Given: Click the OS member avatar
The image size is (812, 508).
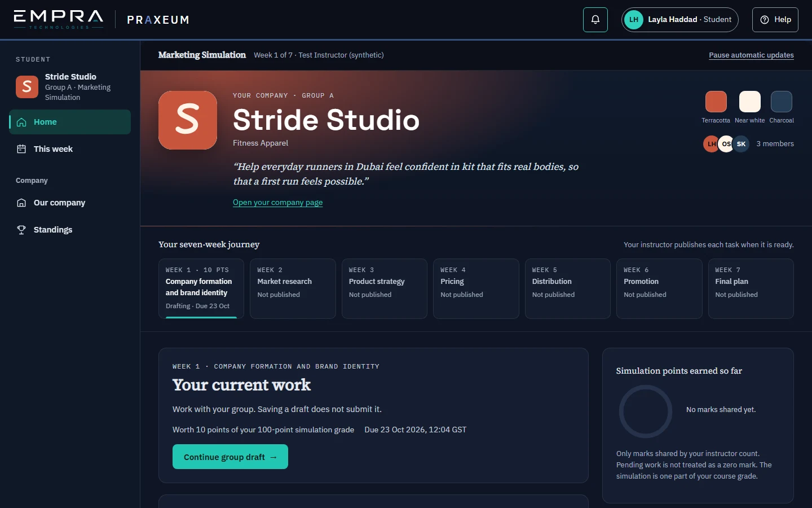Looking at the screenshot, I should (726, 144).
